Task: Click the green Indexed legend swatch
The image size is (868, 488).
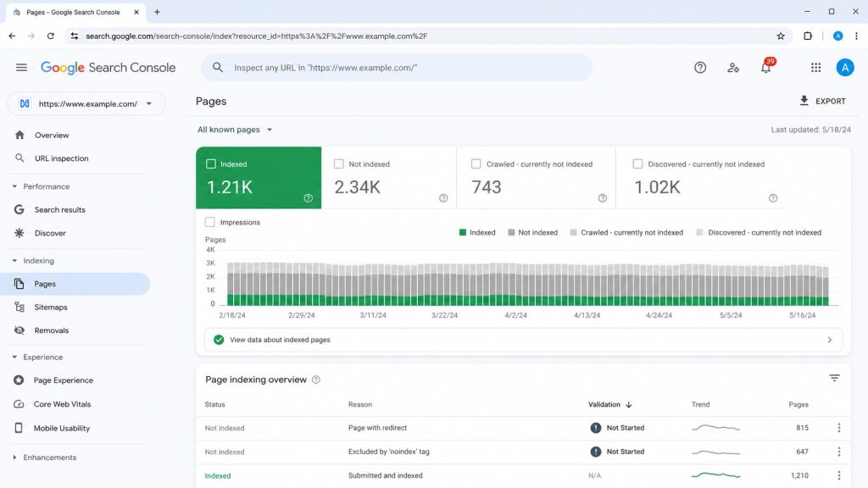Action: point(463,232)
